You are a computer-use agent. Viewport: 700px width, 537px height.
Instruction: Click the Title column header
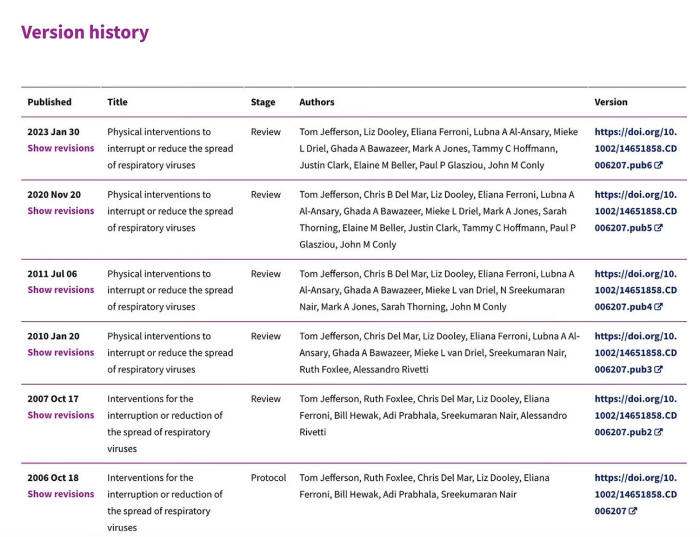tap(117, 102)
